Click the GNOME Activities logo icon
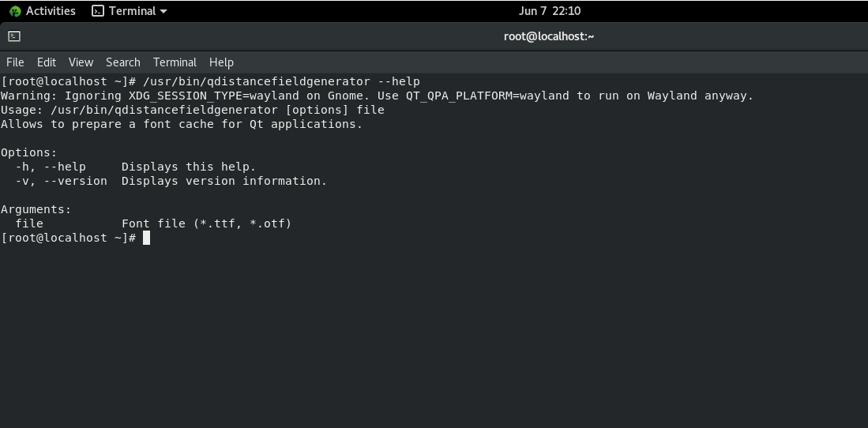This screenshot has height=428, width=868. pos(15,11)
